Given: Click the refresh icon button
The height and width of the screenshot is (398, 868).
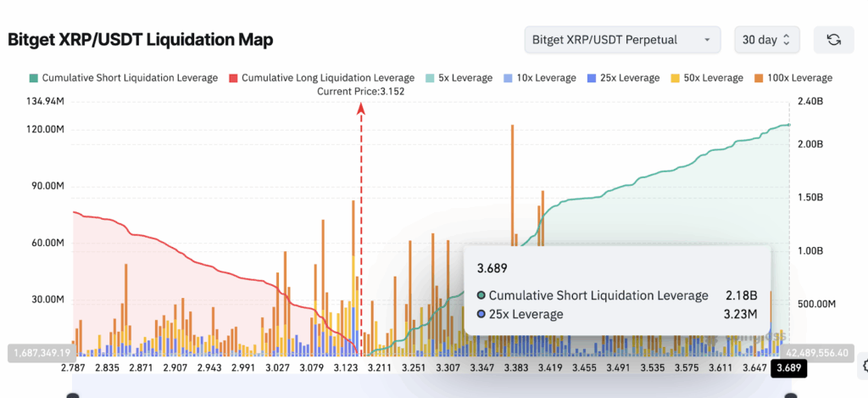Looking at the screenshot, I should point(834,40).
